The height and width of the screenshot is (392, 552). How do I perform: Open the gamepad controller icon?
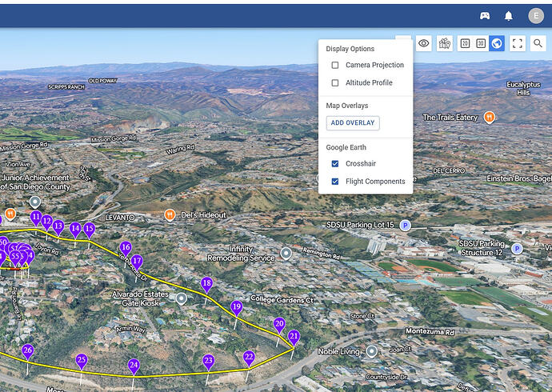(485, 16)
